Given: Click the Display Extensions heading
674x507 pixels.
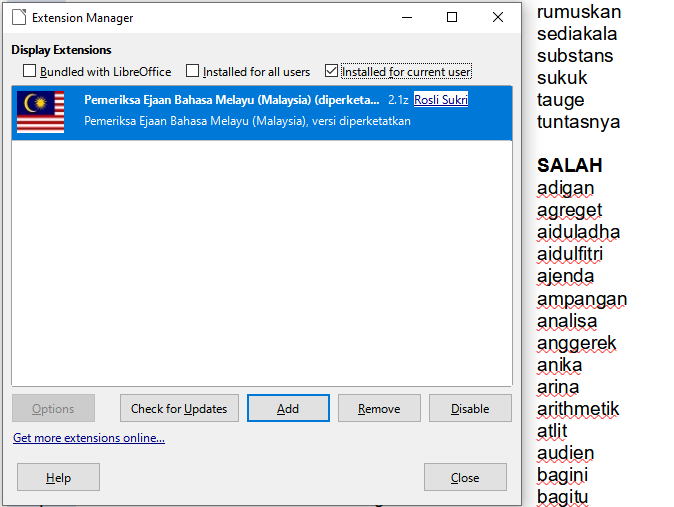Looking at the screenshot, I should [x=61, y=50].
